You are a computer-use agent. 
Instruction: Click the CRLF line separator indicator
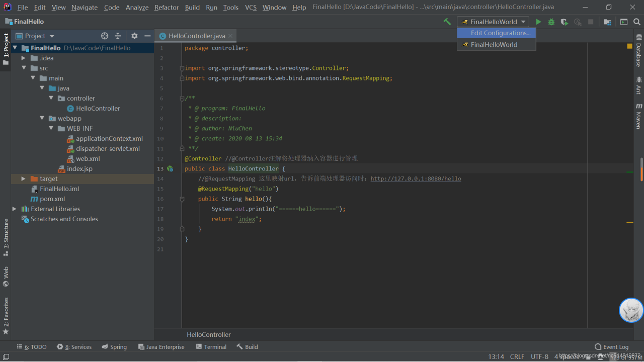coord(517,356)
